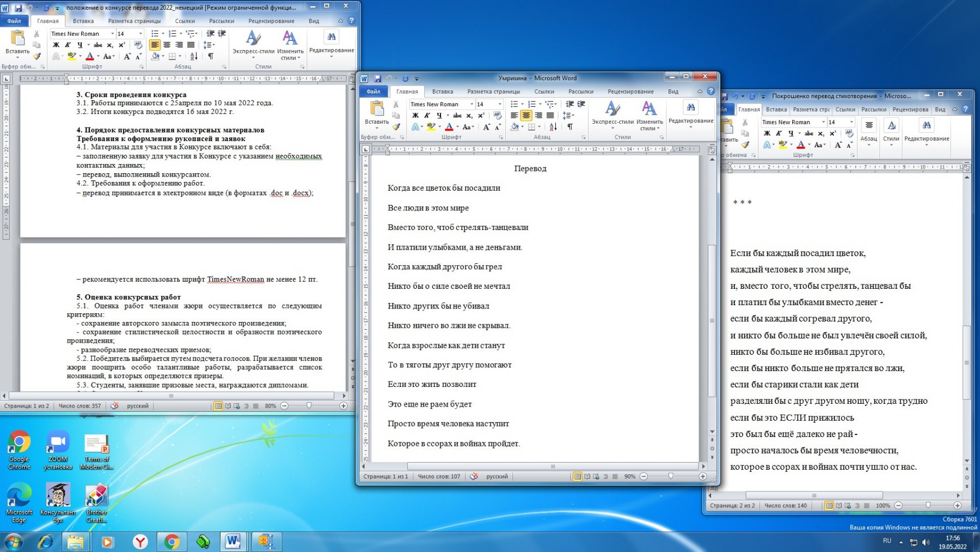Clear formatting in the Покрошенко window
Image resolution: width=980 pixels, height=552 pixels.
point(849,134)
